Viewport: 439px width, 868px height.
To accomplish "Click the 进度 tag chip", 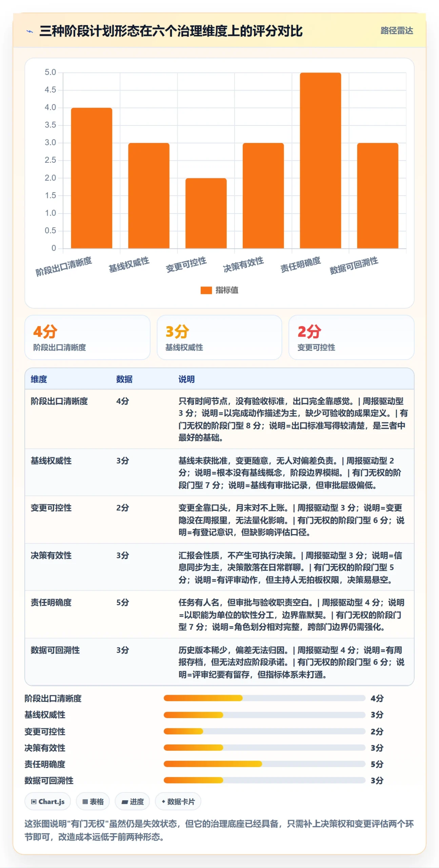I will [x=132, y=801].
